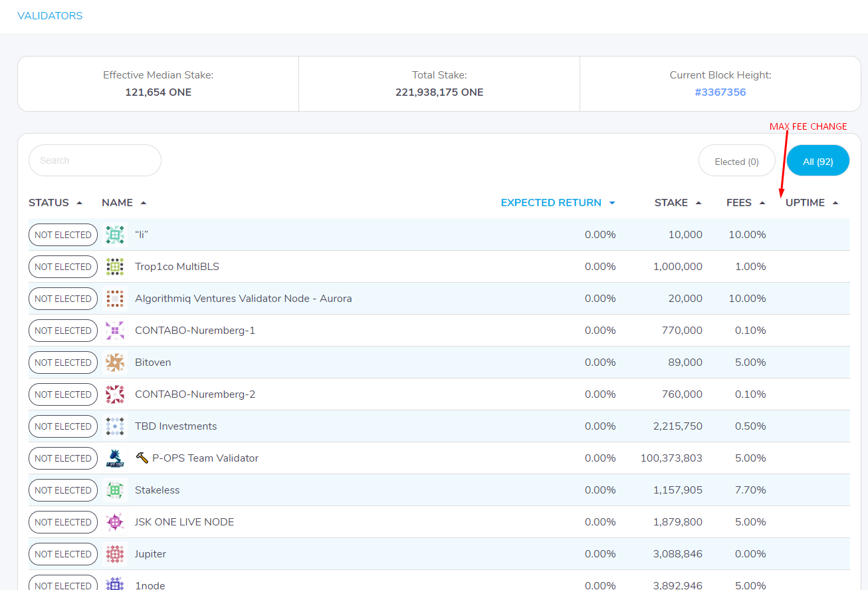Sort by the STAKE column arrow
Viewport: 868px width, 590px height.
click(699, 202)
